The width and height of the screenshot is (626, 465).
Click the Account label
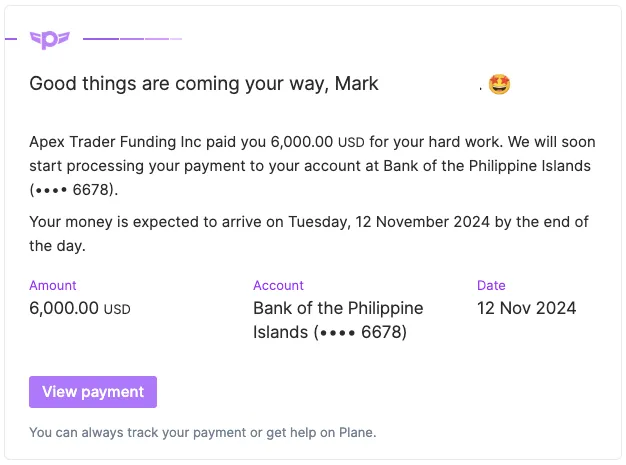click(278, 285)
